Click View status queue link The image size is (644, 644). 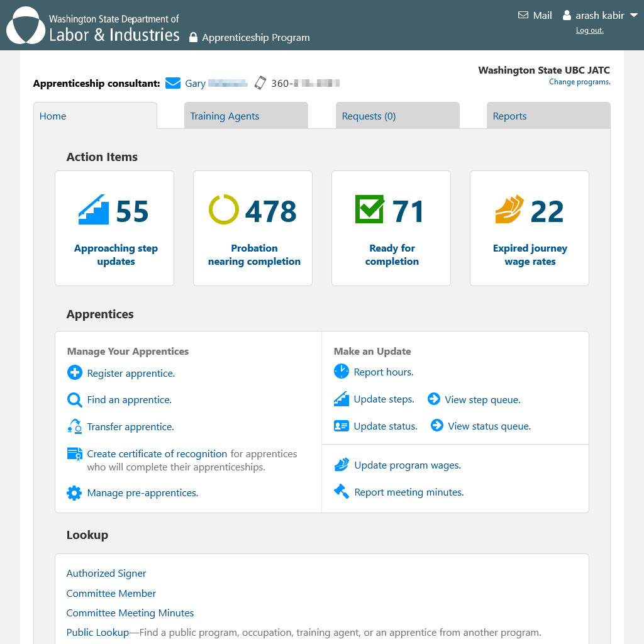click(489, 426)
